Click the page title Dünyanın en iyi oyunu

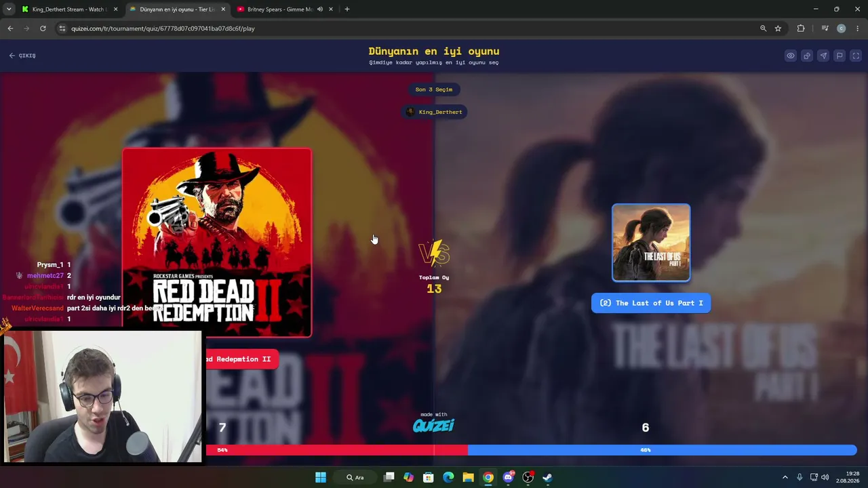(434, 51)
